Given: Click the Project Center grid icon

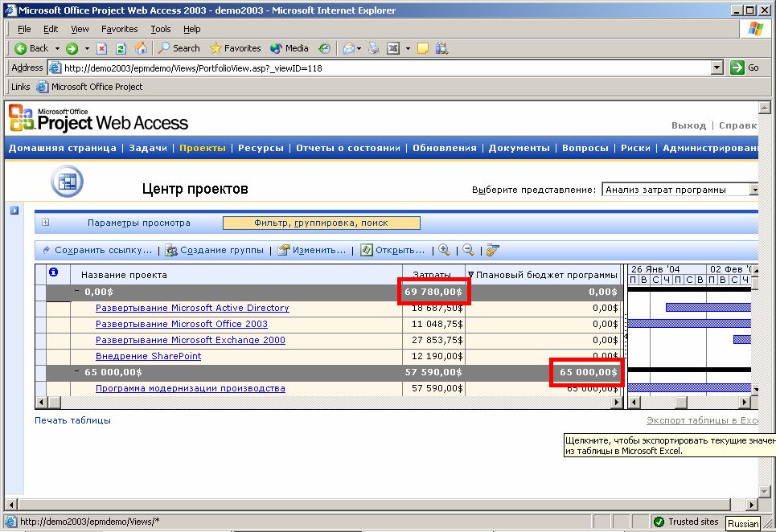Looking at the screenshot, I should coord(67,182).
